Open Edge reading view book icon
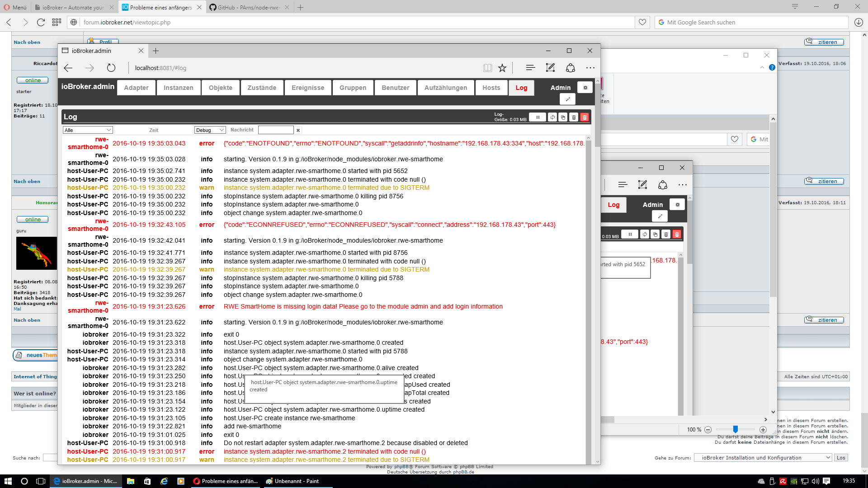The image size is (868, 488). tap(487, 68)
